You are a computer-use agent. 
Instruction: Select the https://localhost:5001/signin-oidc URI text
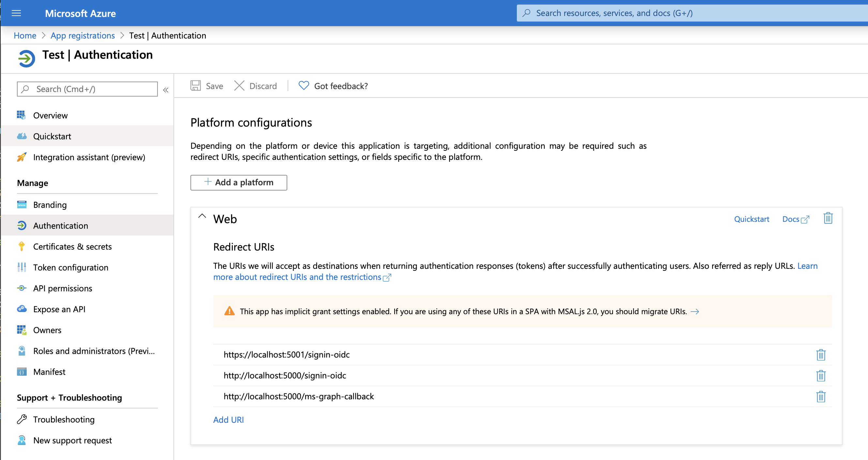point(287,355)
